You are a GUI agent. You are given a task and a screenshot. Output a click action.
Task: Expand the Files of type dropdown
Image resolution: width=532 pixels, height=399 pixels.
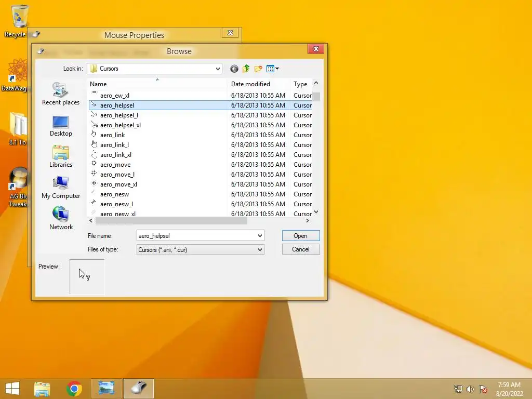click(260, 250)
